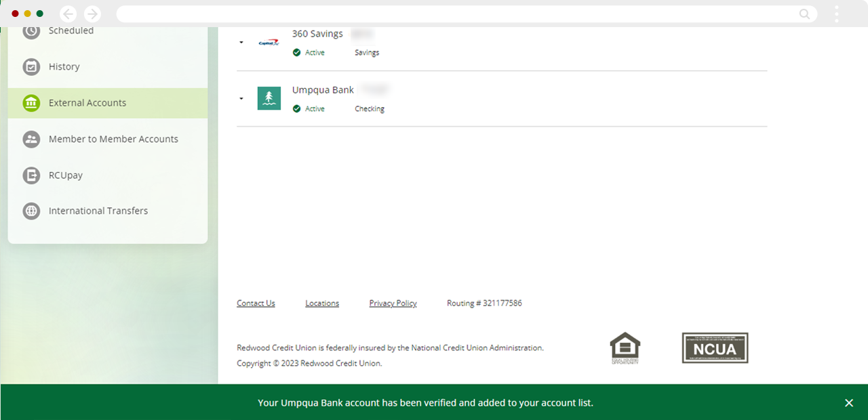868x420 pixels.
Task: Open the RCUpay exit-arrow icon
Action: [31, 175]
